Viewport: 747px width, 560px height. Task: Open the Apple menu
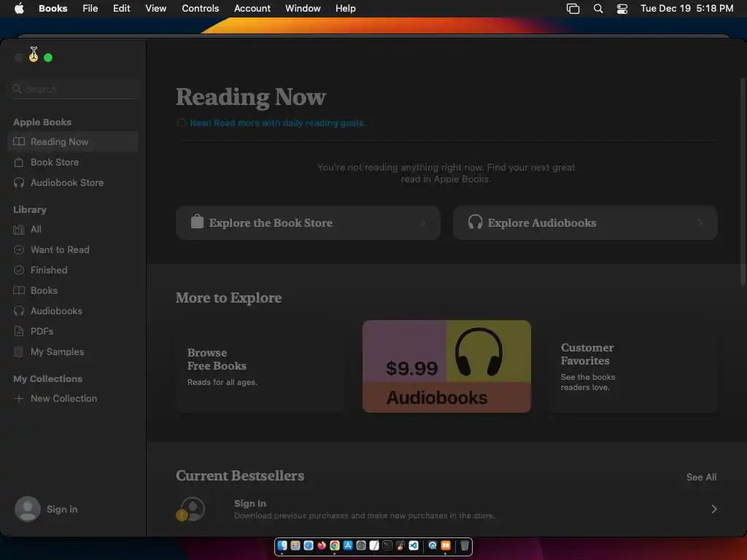(x=19, y=9)
